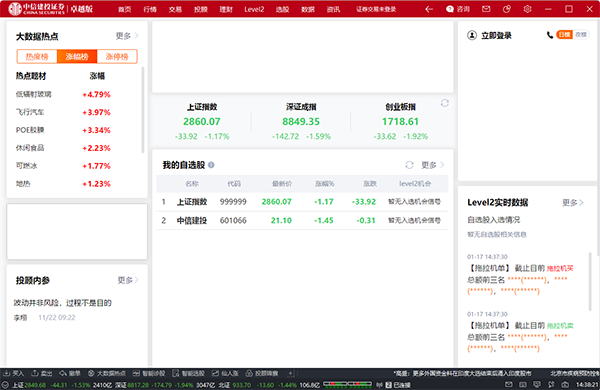Select the 涨停榜 tab
This screenshot has height=390, width=600.
click(x=117, y=57)
